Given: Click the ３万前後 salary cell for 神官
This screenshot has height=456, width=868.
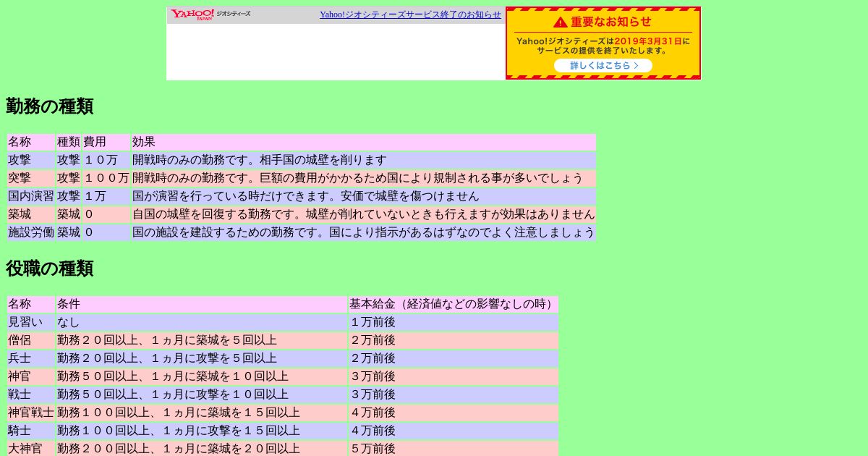Looking at the screenshot, I should click(454, 376).
